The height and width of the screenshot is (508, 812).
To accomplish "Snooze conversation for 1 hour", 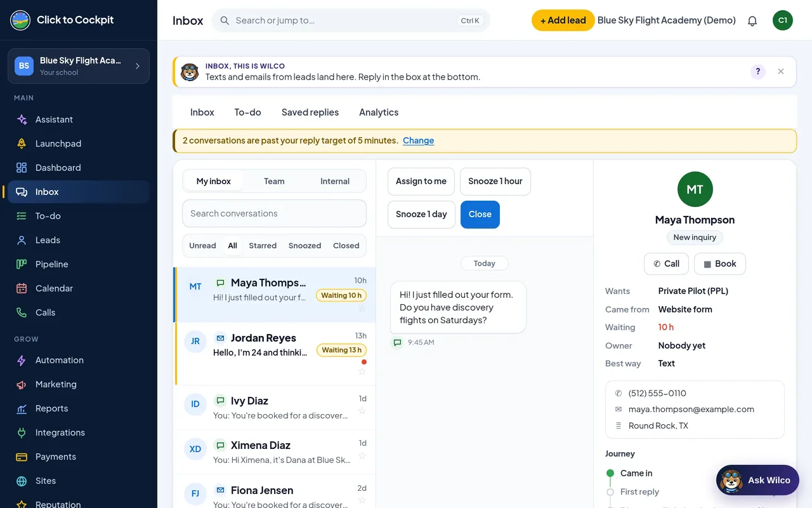I will (x=495, y=182).
